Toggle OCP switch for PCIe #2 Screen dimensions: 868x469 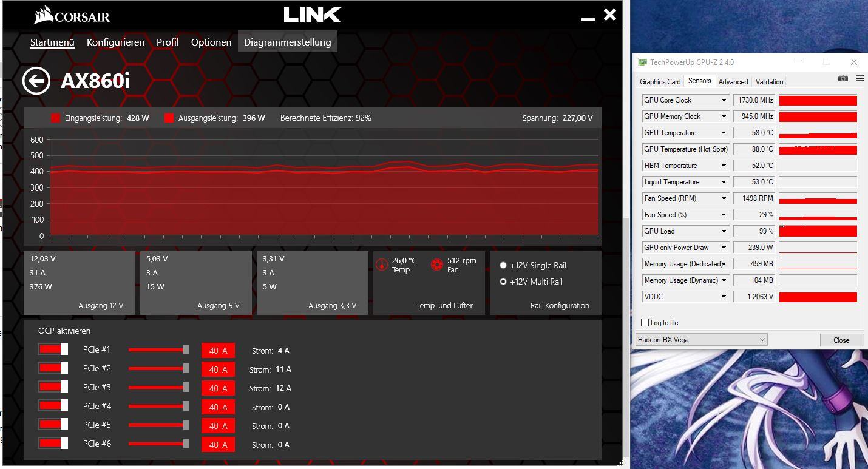pos(53,368)
